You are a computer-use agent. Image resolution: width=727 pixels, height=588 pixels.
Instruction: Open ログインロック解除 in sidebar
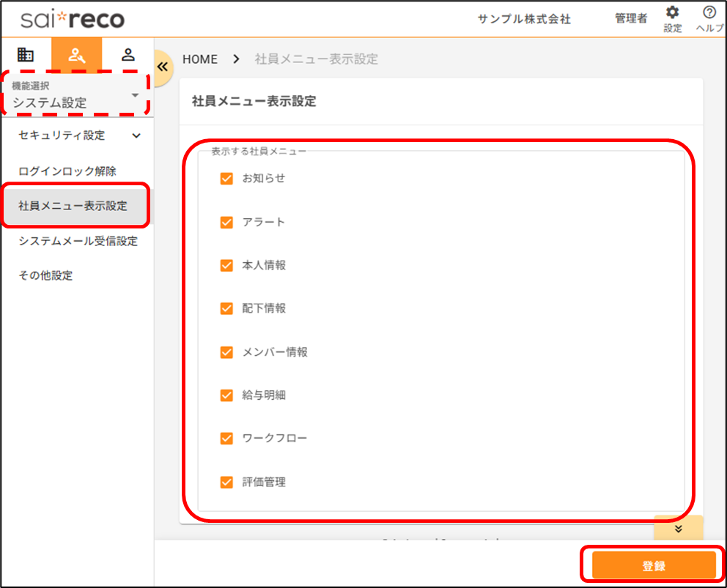(67, 171)
